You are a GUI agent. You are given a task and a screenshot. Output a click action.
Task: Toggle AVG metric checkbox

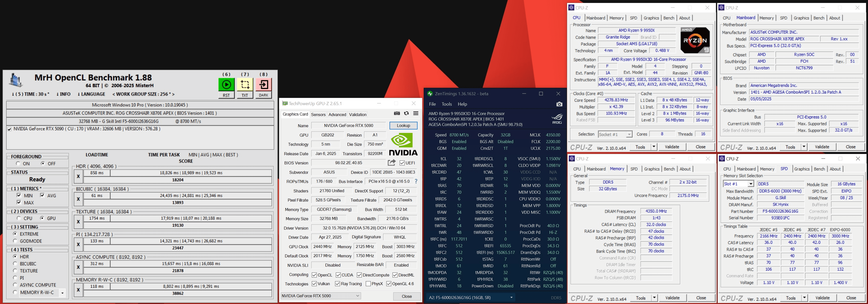42,195
